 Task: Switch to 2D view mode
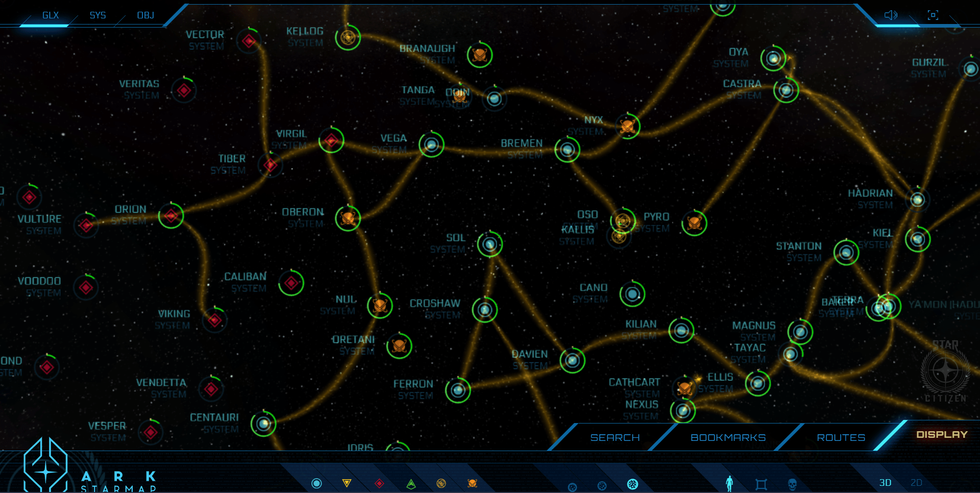pos(916,483)
